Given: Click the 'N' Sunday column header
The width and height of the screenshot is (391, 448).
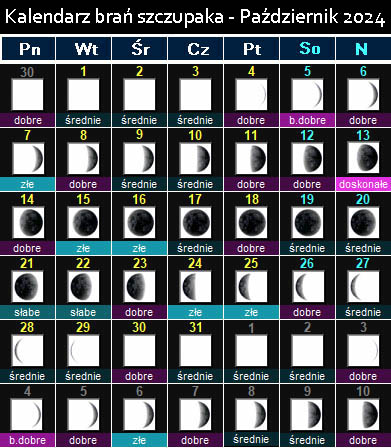Looking at the screenshot, I should pos(363,49).
